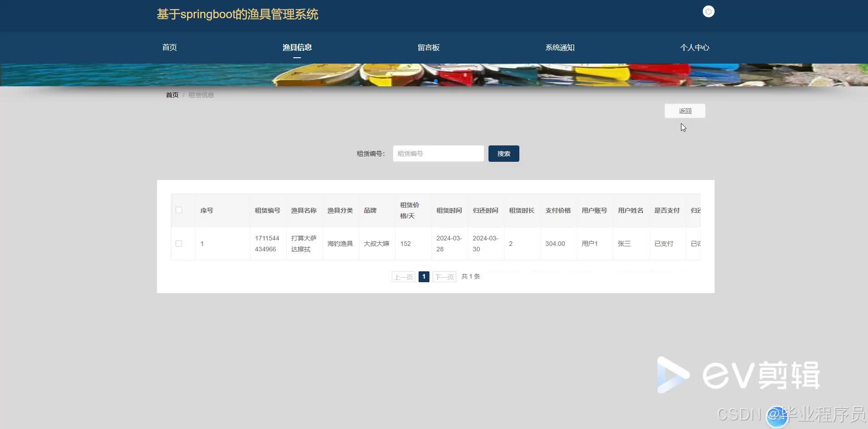The height and width of the screenshot is (429, 868).
Task: Toggle the select-all checkbox in table header
Action: (178, 210)
